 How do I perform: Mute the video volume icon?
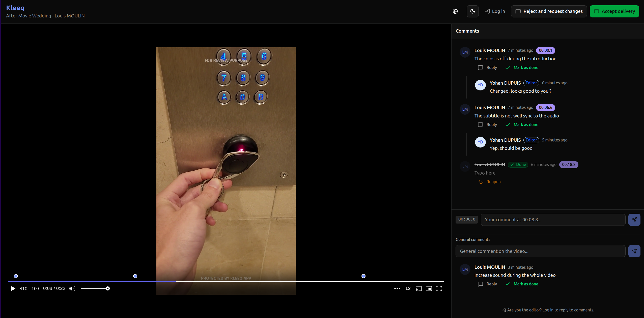tap(72, 288)
